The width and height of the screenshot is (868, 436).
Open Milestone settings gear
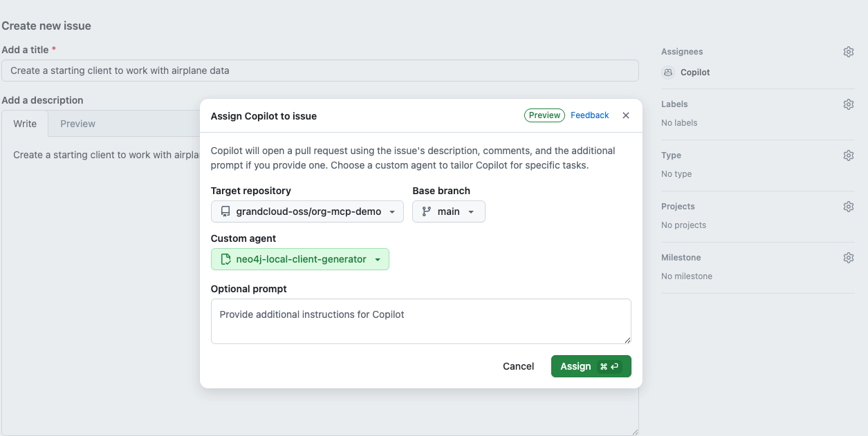click(x=849, y=258)
